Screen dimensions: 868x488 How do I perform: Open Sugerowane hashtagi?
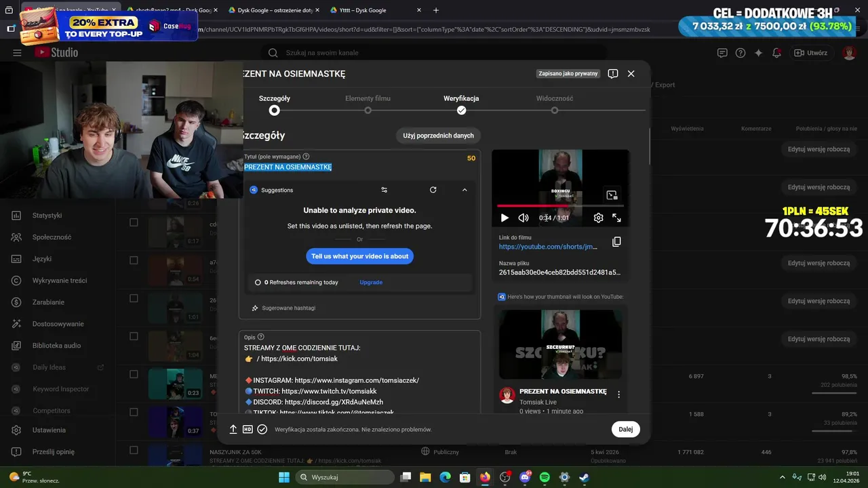(283, 308)
